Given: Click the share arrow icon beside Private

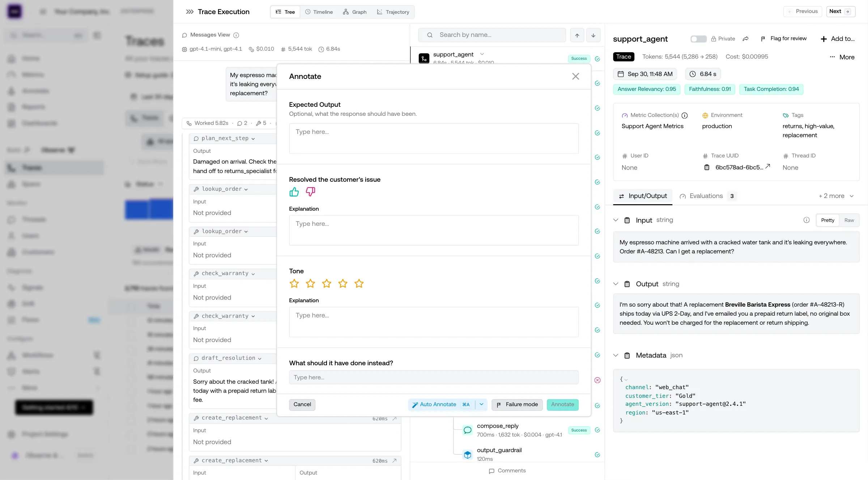Looking at the screenshot, I should click(745, 39).
